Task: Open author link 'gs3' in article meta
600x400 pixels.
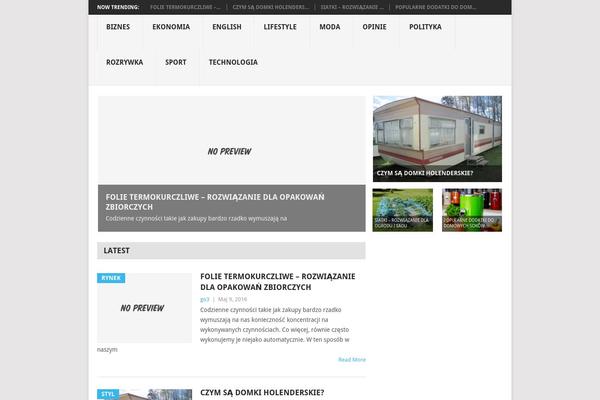Action: click(x=204, y=299)
